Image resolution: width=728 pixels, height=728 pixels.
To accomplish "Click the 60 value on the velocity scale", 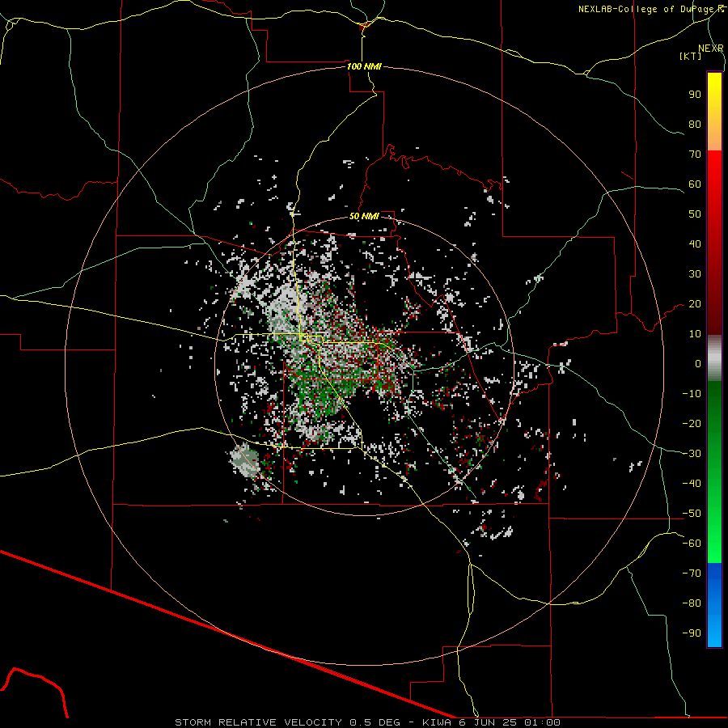I will [x=695, y=184].
